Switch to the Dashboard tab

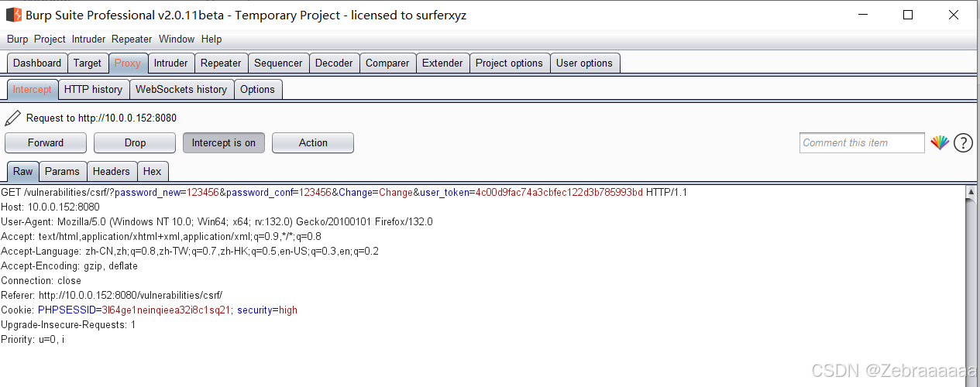[37, 63]
